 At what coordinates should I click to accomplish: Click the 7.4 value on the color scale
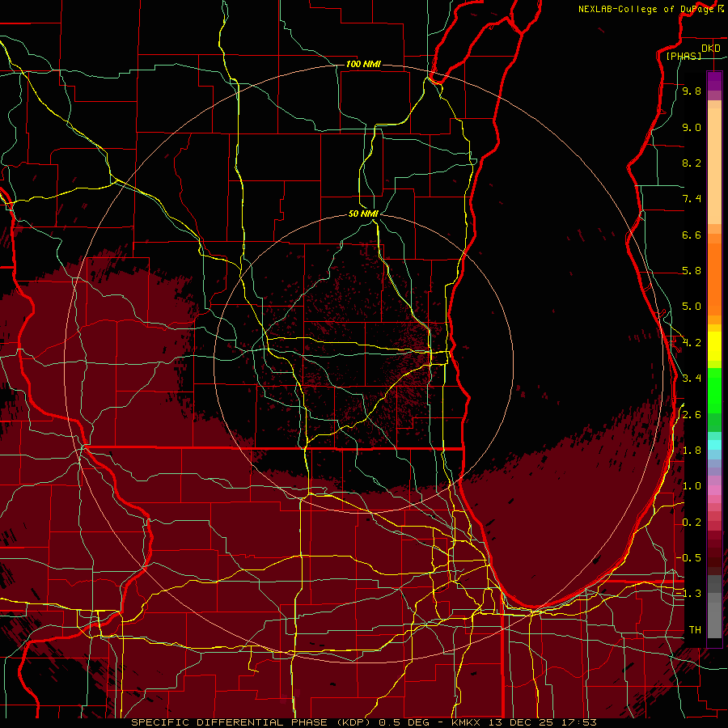tap(692, 199)
